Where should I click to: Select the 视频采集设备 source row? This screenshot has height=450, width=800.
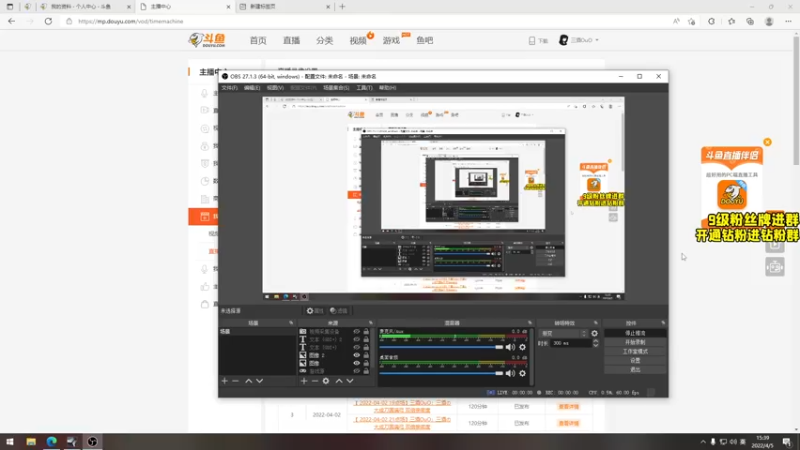tap(336, 332)
